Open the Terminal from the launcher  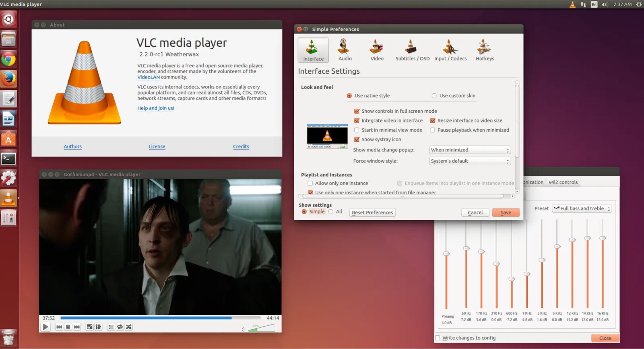point(8,159)
